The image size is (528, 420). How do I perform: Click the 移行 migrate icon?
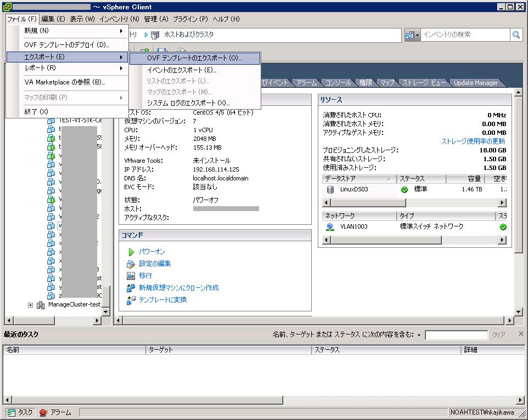pos(131,276)
